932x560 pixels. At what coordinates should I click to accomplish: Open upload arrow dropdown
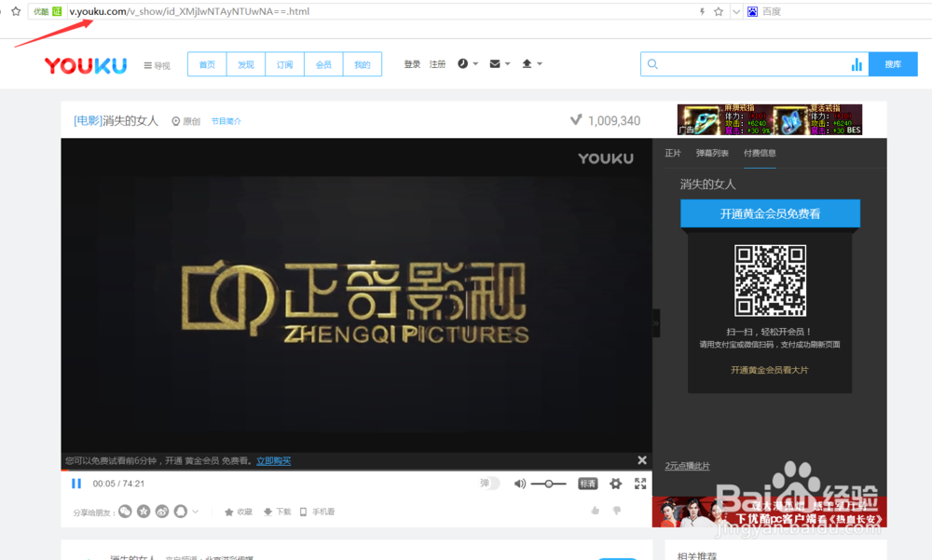pos(532,63)
